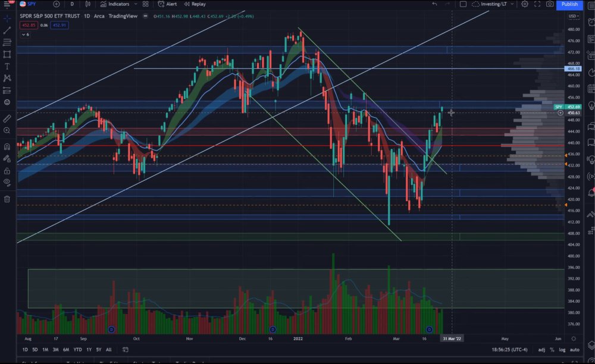Image resolution: width=595 pixels, height=364 pixels.
Task: Toggle lock all drawing tools
Action: 7,171
